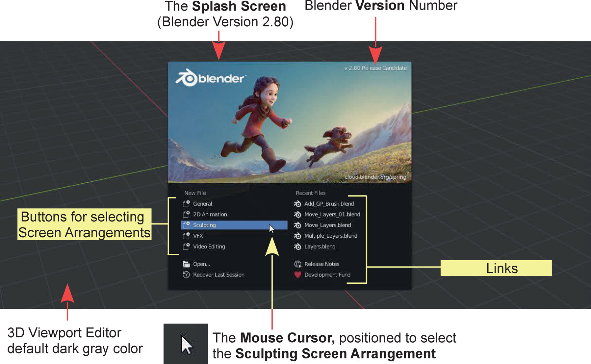Viewport: 591px width, 364px height.
Task: Click the red heart Development Fund icon
Action: tap(297, 275)
